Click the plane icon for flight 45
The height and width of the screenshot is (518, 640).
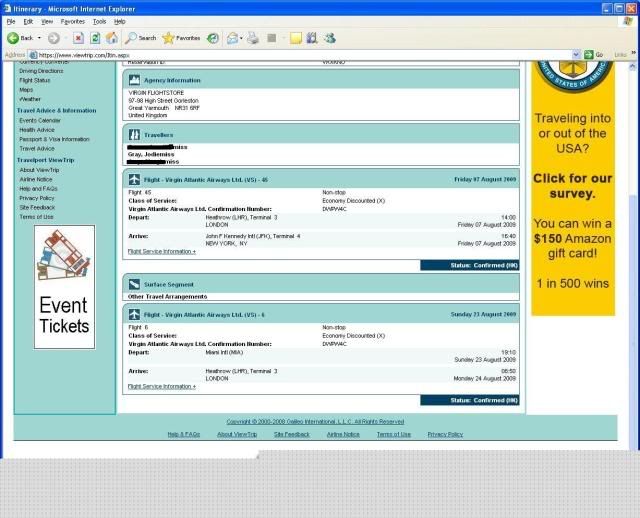134,179
